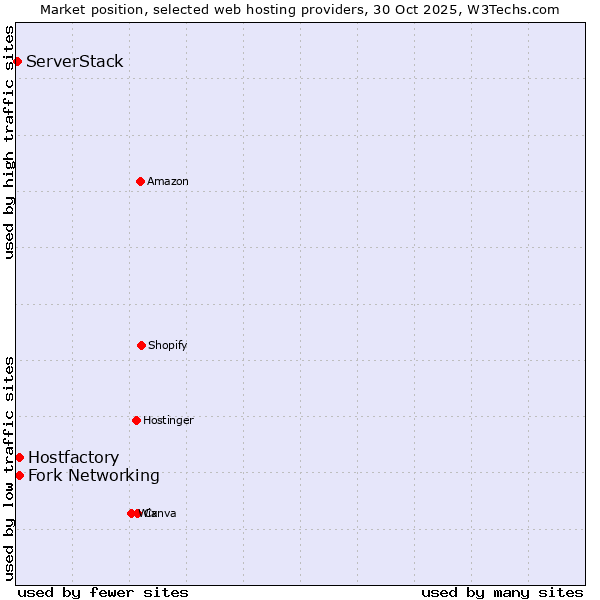Click the 'used by low traffic sites' axis label
Viewport: 600px width, 600px height.
tap(9, 468)
